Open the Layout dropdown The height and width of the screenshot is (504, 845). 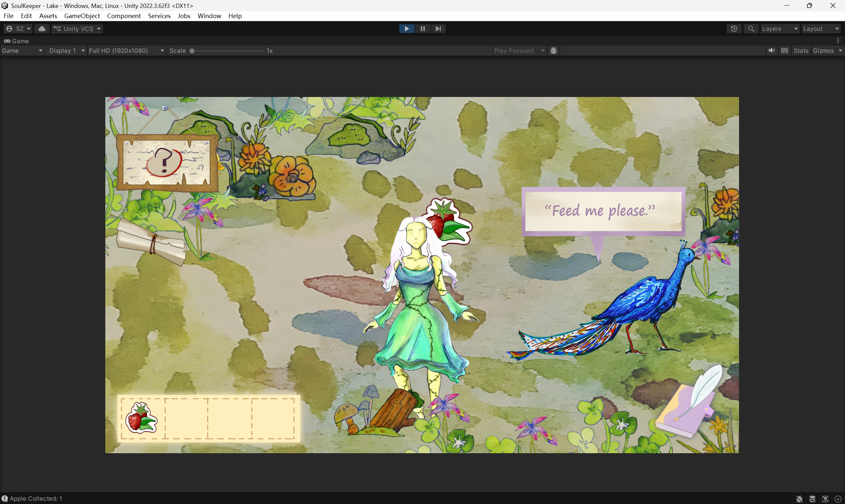821,29
